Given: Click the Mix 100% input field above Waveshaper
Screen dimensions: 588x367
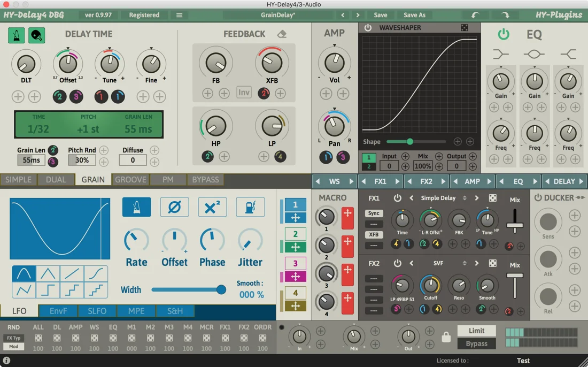Looking at the screenshot, I should 423,166.
